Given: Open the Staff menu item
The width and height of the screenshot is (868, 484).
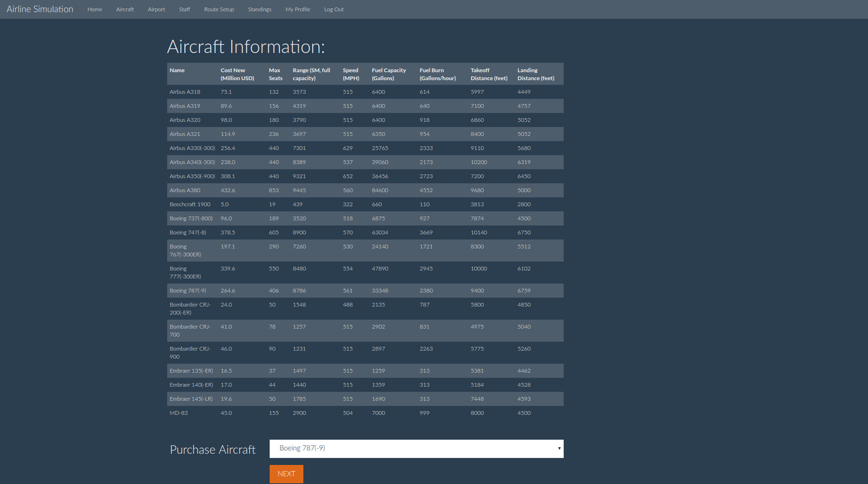Looking at the screenshot, I should [x=184, y=9].
